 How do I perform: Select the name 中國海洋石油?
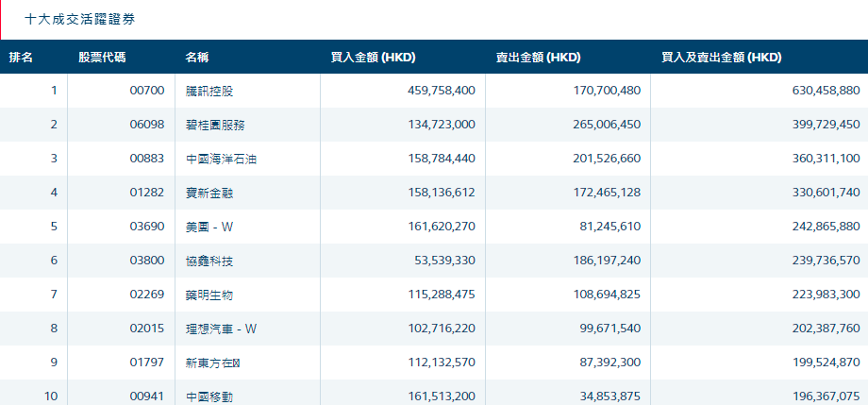[x=221, y=159]
